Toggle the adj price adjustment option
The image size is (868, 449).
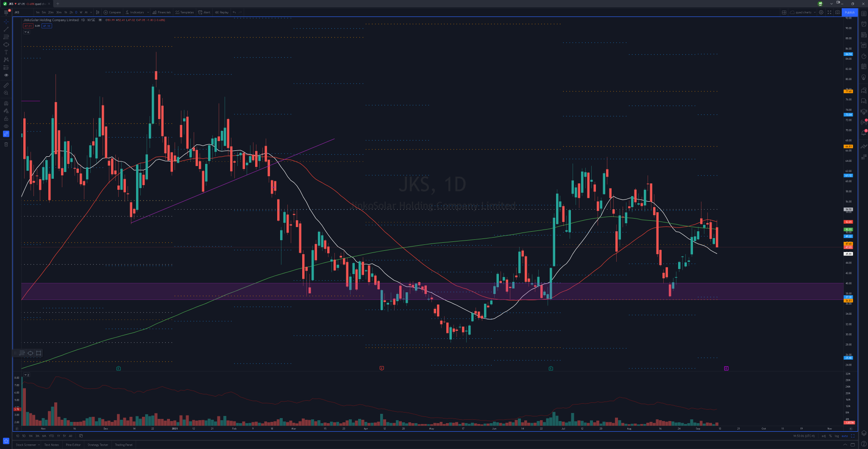click(823, 436)
